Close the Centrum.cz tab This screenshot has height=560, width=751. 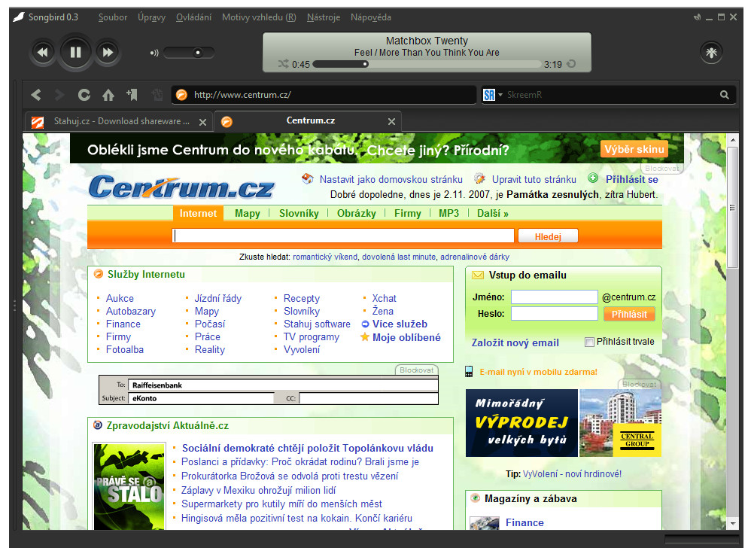point(391,122)
